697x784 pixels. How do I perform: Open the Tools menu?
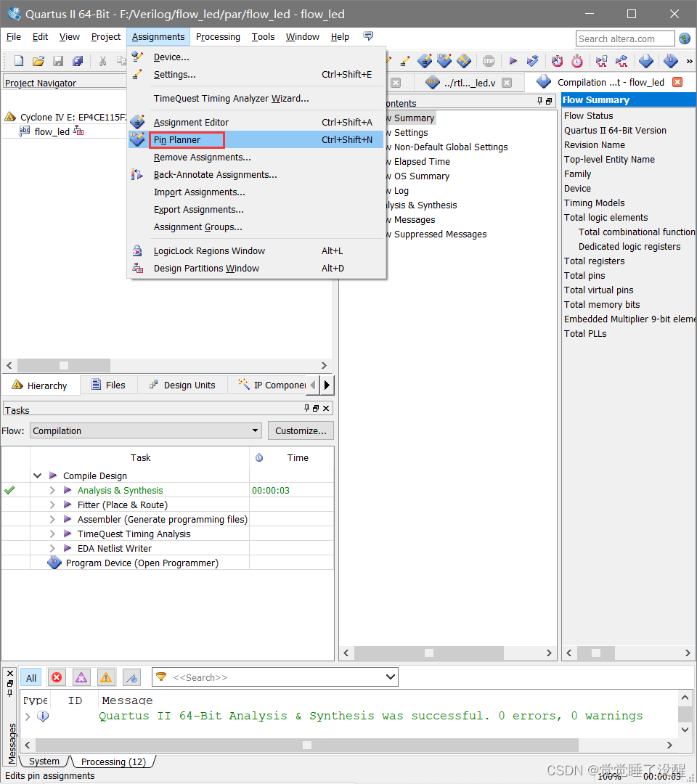263,36
